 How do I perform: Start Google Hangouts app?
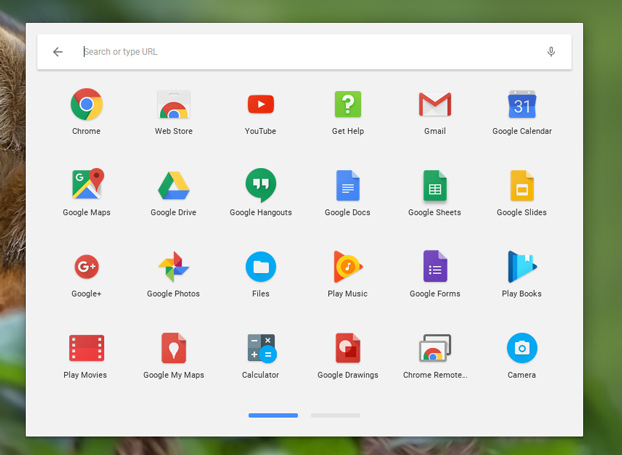coord(261,185)
